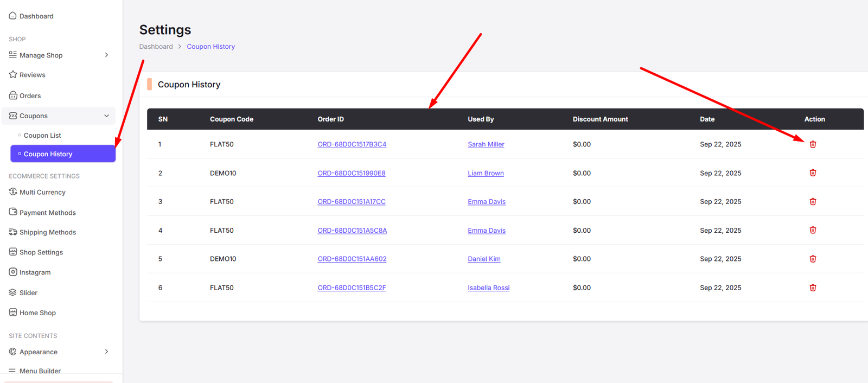Expand the Appearance submenu arrow
868x383 pixels.
[106, 352]
